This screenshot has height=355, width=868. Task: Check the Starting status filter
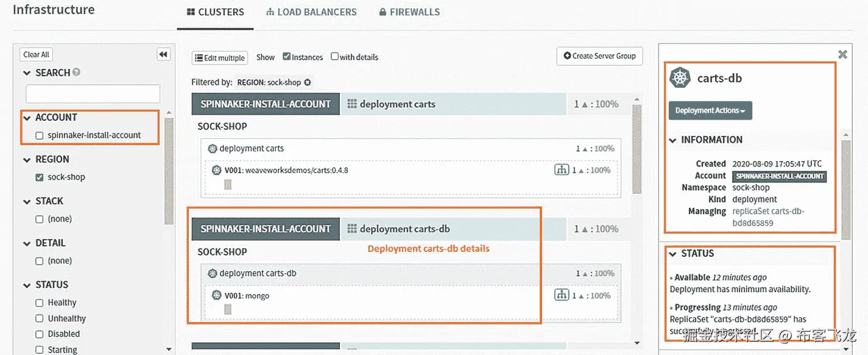40,350
